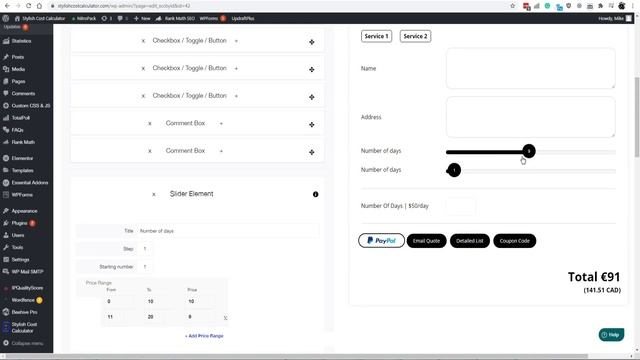Pay with the PayPal button
640x360 pixels.
[x=381, y=241]
